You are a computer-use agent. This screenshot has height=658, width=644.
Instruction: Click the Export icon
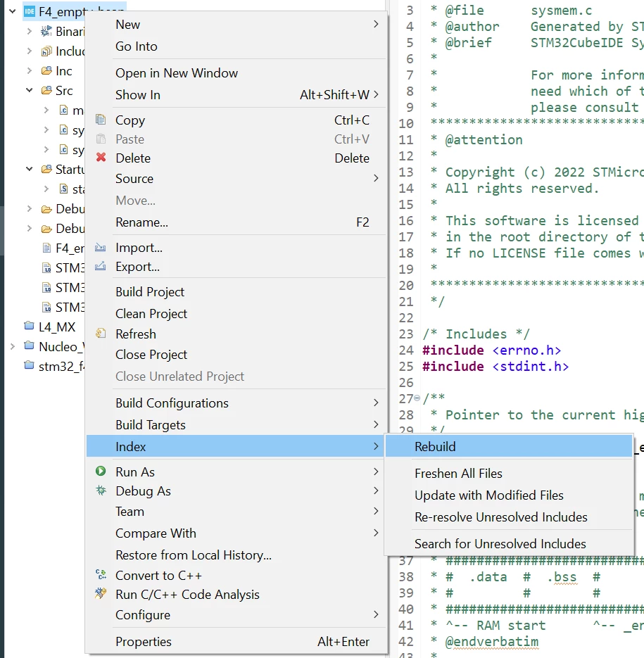tap(101, 266)
